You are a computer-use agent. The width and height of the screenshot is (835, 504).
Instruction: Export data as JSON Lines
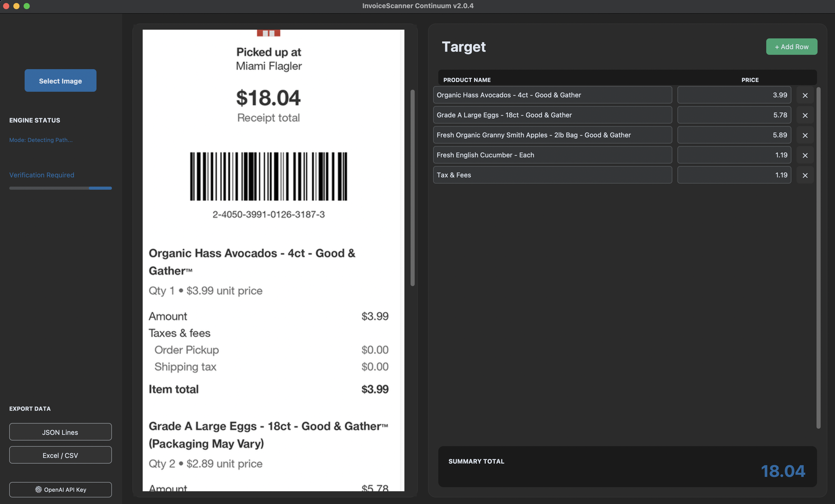(60, 432)
